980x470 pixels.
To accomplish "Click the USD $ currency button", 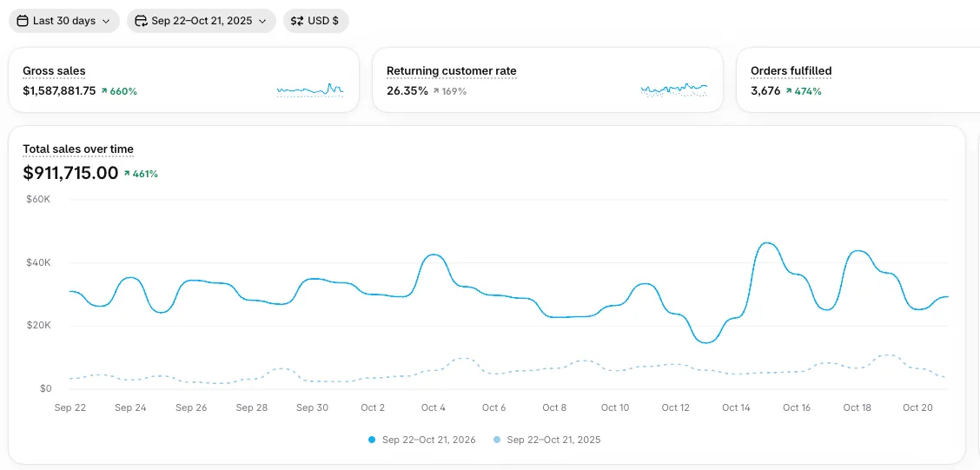I will pyautogui.click(x=316, y=21).
